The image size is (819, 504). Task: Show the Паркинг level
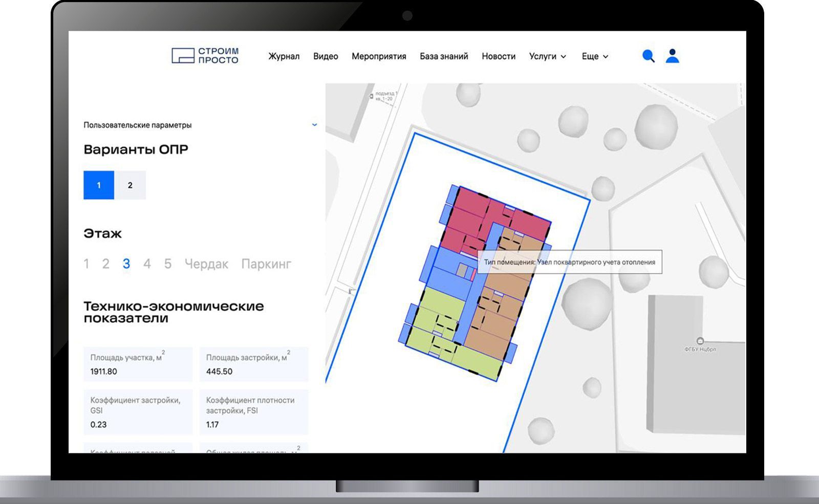[x=266, y=264]
